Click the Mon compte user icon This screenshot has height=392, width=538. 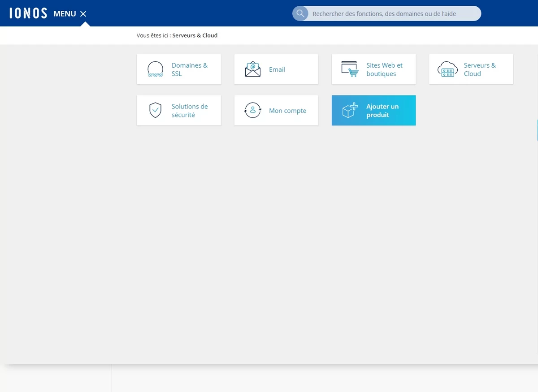pos(253,110)
